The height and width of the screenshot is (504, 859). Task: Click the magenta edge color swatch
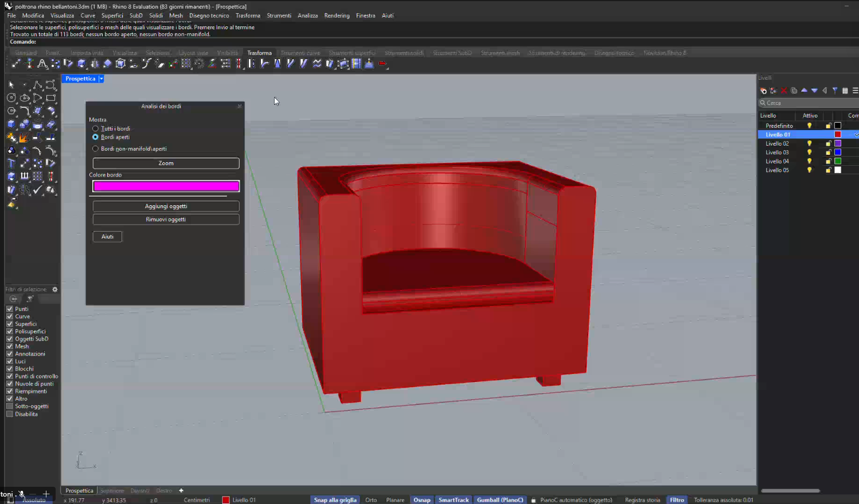pos(166,186)
